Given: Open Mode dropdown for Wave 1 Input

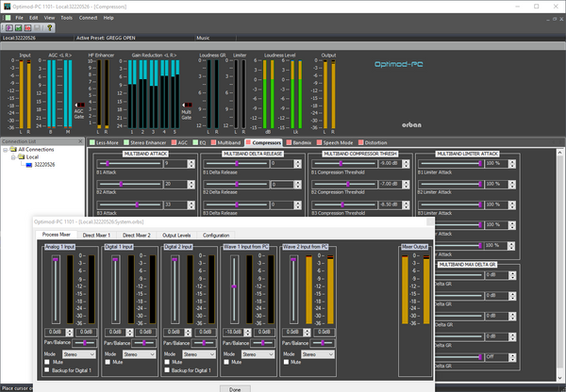Looking at the screenshot, I should tap(258, 354).
